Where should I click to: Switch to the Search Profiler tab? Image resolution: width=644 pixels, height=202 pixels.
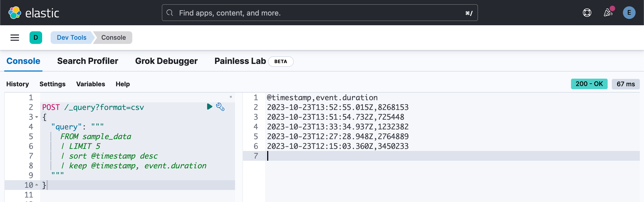[87, 61]
